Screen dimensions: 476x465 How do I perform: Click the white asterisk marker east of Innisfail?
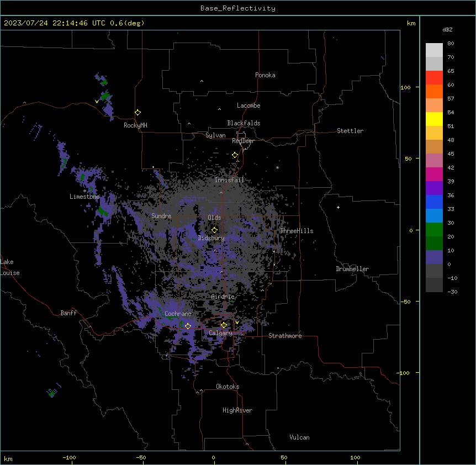coord(277,167)
